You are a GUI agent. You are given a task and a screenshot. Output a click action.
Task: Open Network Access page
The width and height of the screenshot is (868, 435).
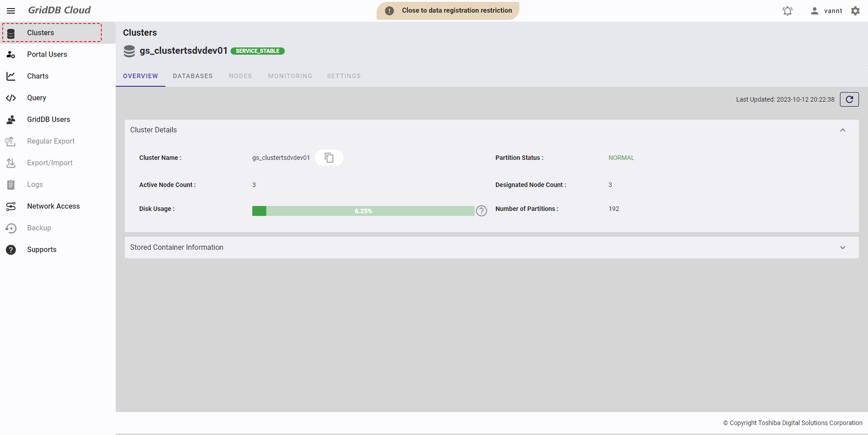click(x=58, y=206)
